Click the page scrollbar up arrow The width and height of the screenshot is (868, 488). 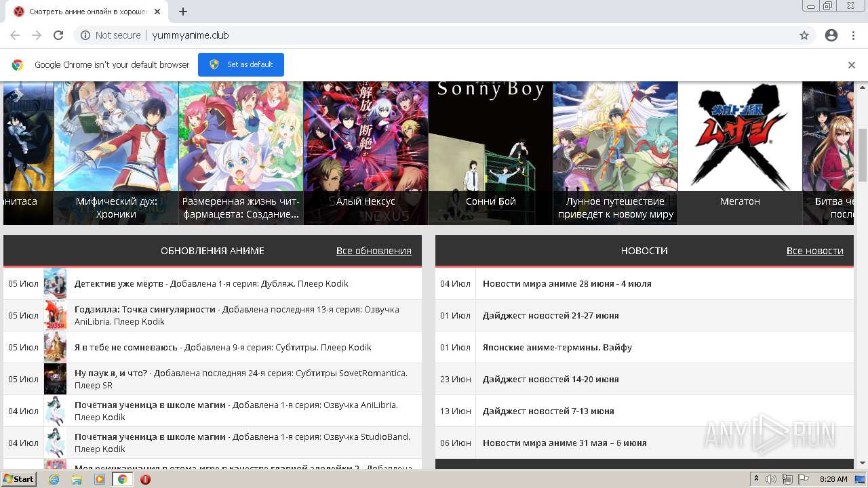click(863, 86)
